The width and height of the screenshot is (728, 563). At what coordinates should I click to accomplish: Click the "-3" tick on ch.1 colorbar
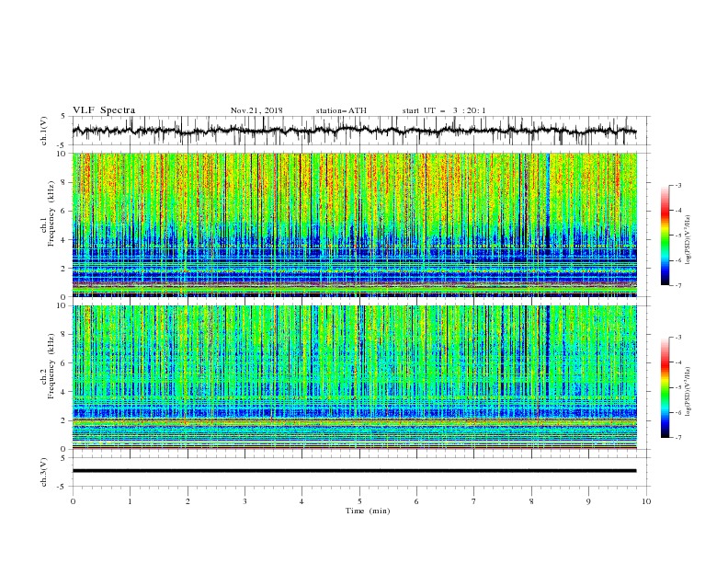pyautogui.click(x=677, y=185)
